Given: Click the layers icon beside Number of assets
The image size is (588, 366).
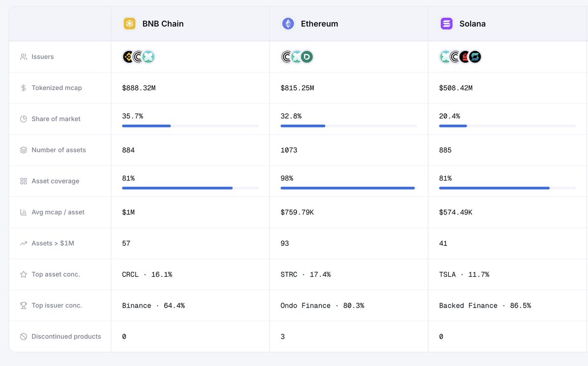Looking at the screenshot, I should click(x=23, y=150).
